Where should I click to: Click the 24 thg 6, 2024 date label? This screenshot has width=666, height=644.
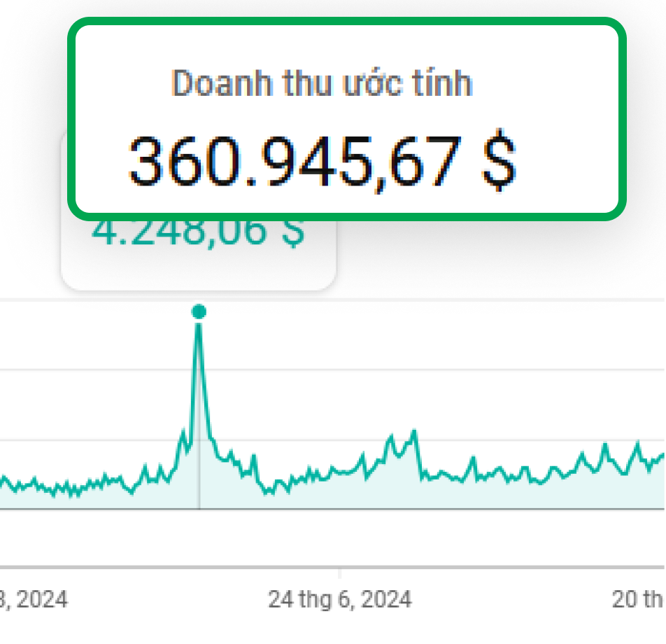340,599
